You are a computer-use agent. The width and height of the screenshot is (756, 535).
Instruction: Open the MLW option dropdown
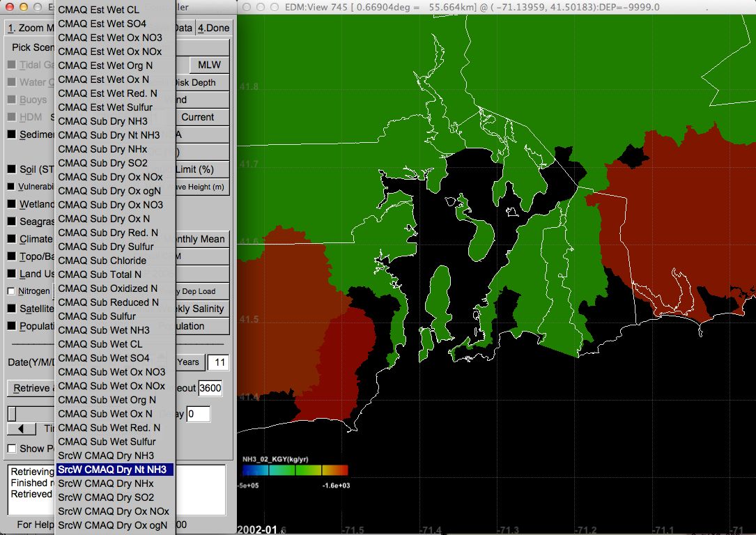point(209,65)
